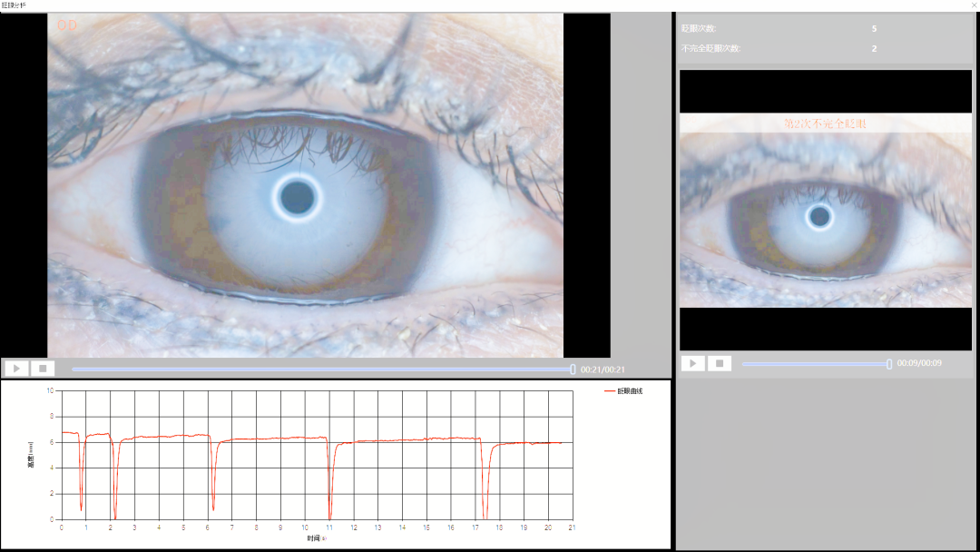Click the OD label on main video
This screenshot has width=980, height=552.
coord(67,25)
